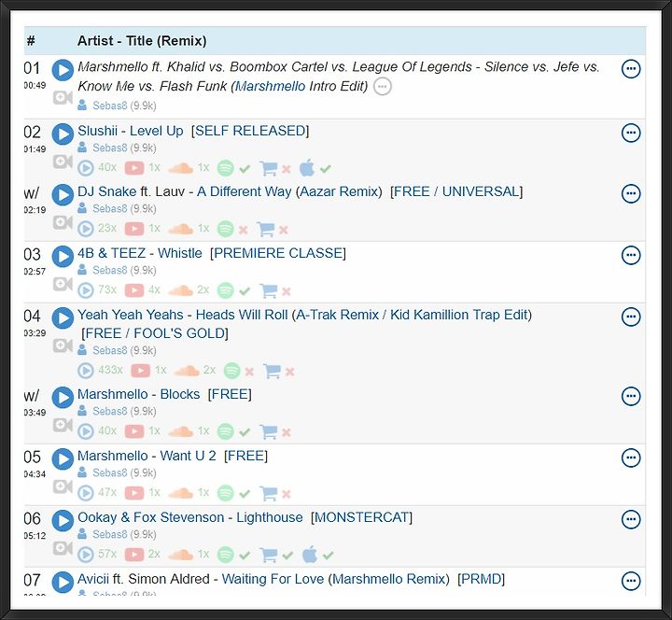This screenshot has width=672, height=620.
Task: Add video for track 01
Action: [63, 98]
